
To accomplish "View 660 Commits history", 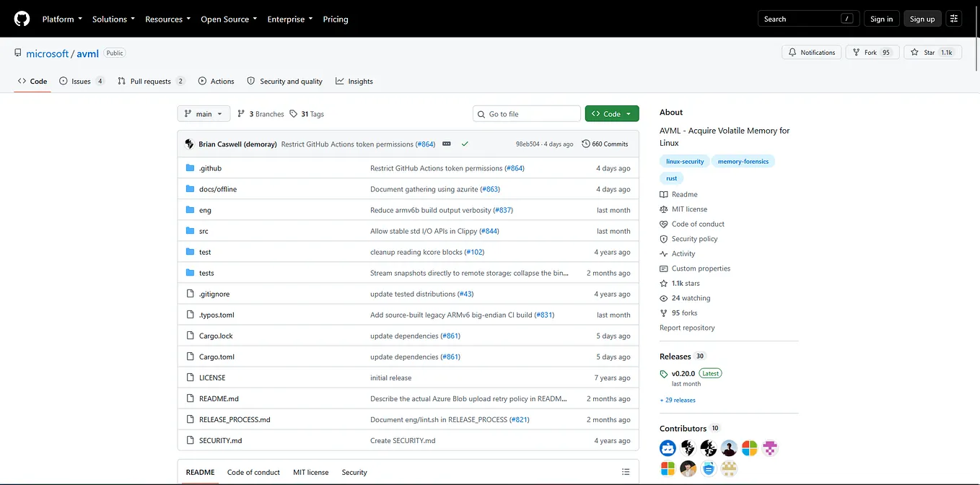I will [x=605, y=144].
